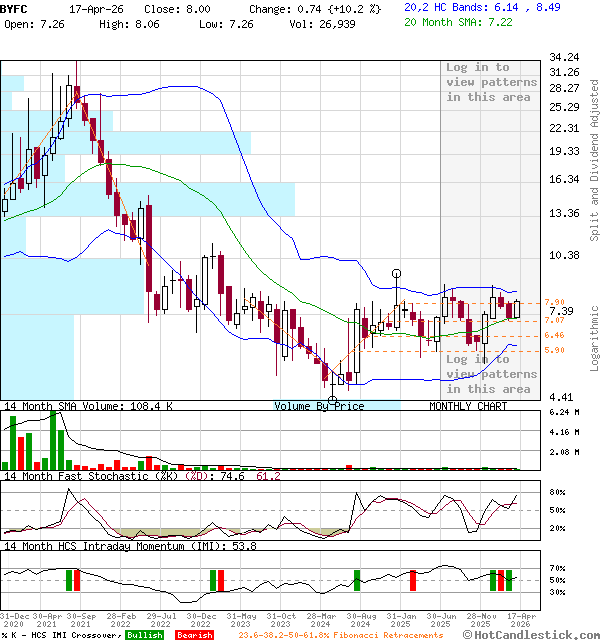Click the red IMI bar near Jan 2025

[411, 580]
